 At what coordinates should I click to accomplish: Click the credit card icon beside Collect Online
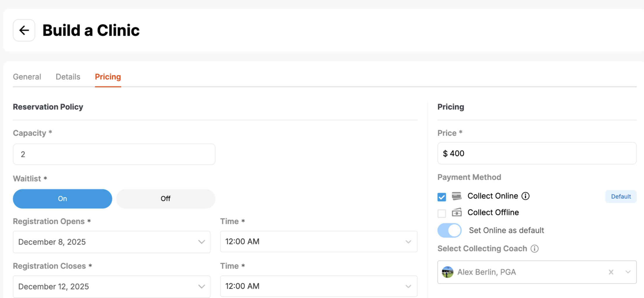457,196
